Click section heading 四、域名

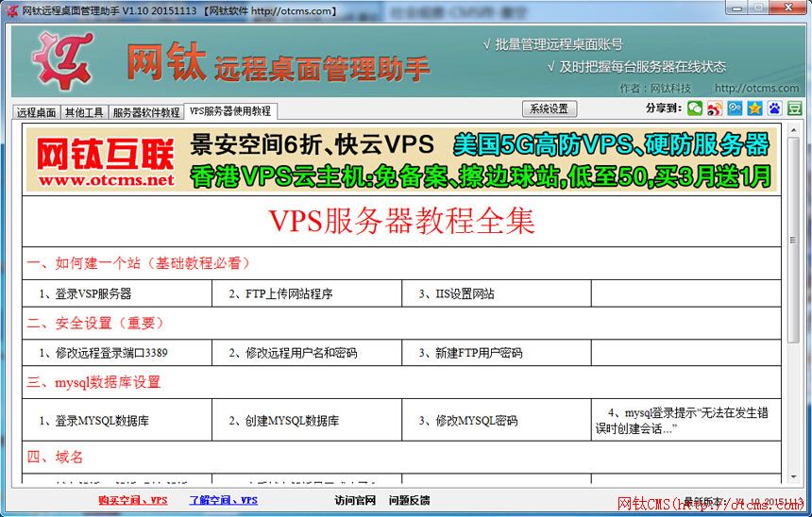pos(55,457)
